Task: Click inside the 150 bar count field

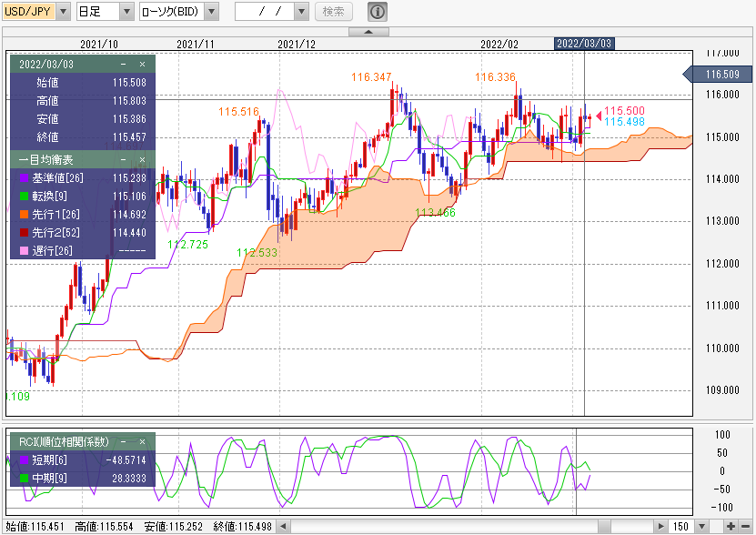Action: (x=680, y=526)
